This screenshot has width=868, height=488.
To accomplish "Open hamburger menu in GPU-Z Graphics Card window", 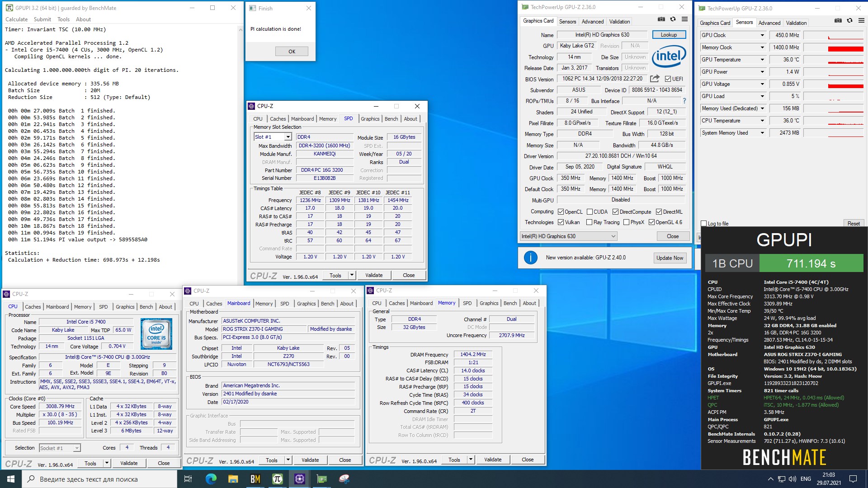I will click(684, 19).
